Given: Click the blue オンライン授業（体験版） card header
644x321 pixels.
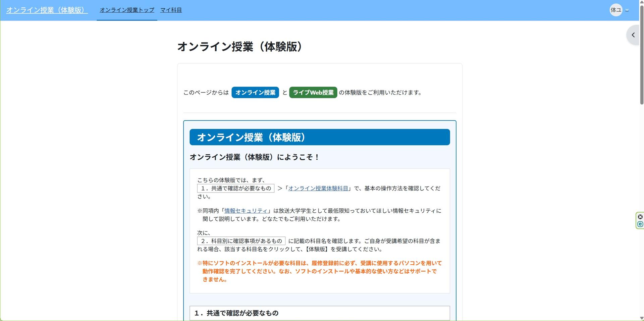Looking at the screenshot, I should [319, 137].
